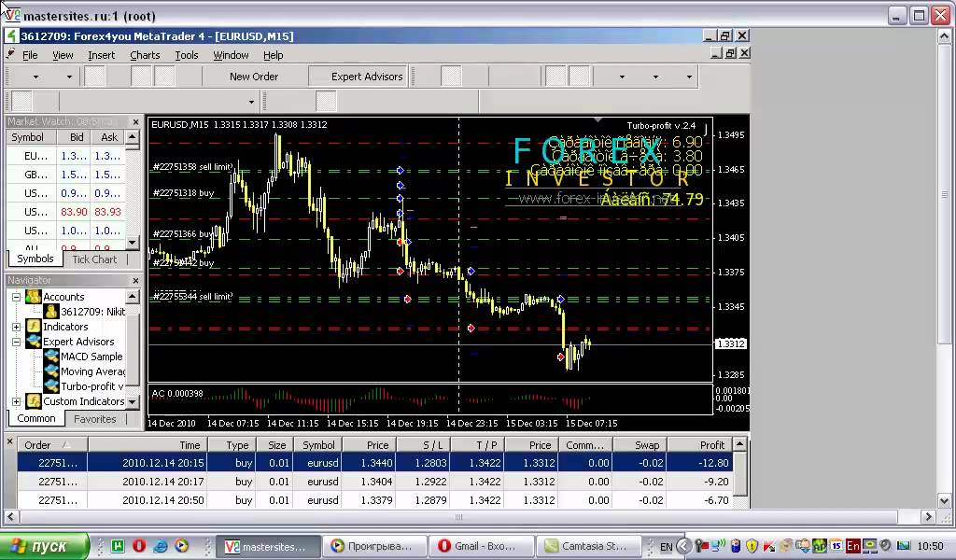Open the last dropdown arrow on the right toolbar

[689, 77]
